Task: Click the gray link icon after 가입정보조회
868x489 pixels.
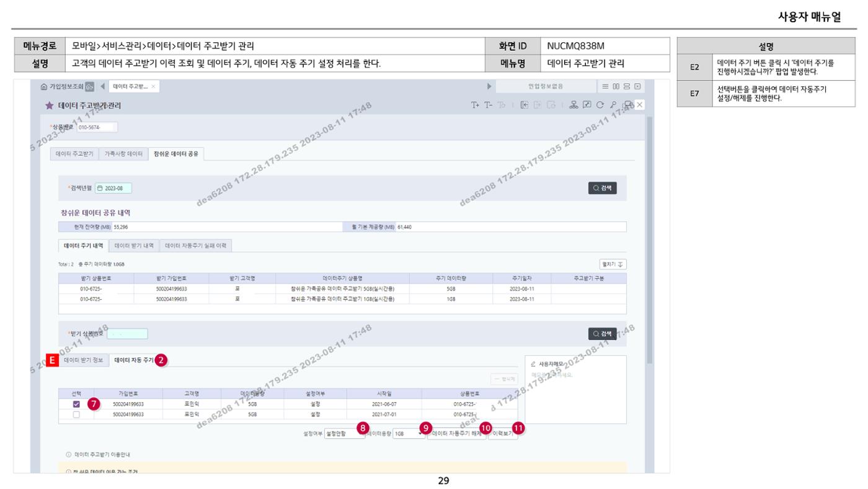Action: point(89,86)
